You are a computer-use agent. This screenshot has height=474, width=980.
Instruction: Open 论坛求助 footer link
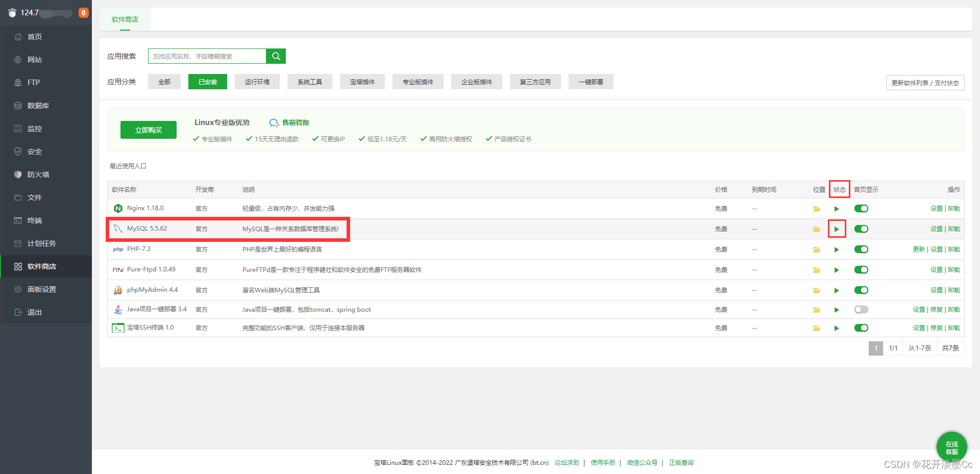(567, 463)
